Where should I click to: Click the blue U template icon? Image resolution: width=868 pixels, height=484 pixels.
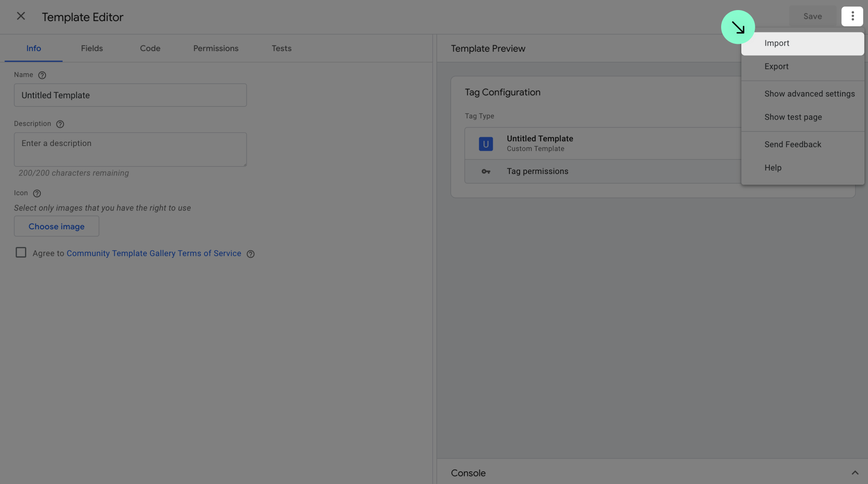click(486, 144)
